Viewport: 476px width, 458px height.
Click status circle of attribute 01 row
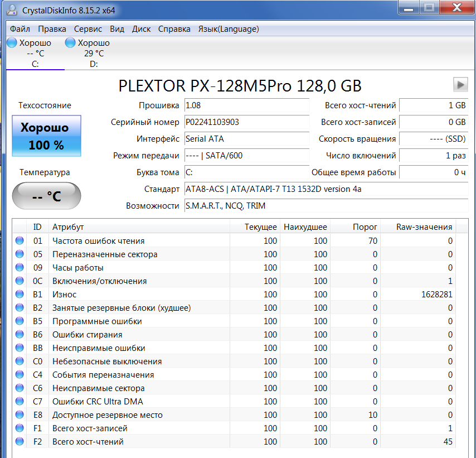pos(20,240)
